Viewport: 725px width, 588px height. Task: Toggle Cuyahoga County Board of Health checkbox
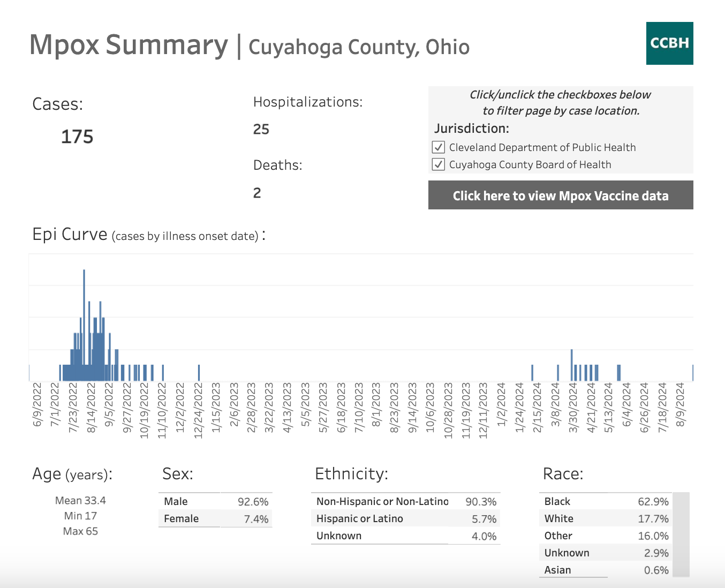click(x=439, y=164)
